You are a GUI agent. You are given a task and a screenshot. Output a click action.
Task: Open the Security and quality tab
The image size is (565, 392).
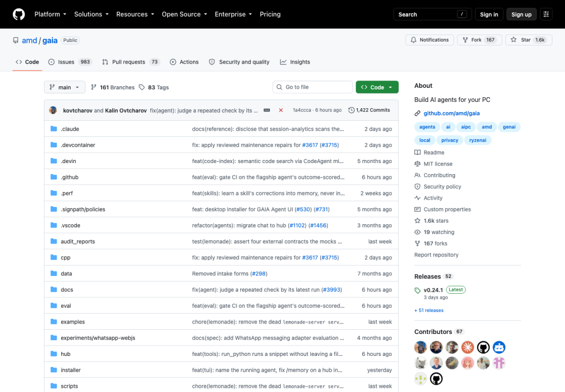(239, 62)
